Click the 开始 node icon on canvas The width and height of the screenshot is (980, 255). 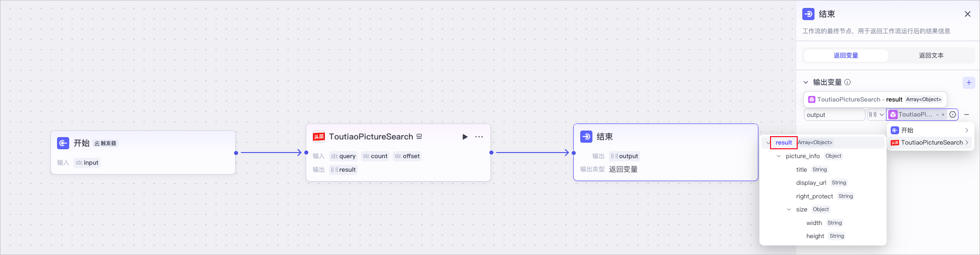click(x=63, y=143)
